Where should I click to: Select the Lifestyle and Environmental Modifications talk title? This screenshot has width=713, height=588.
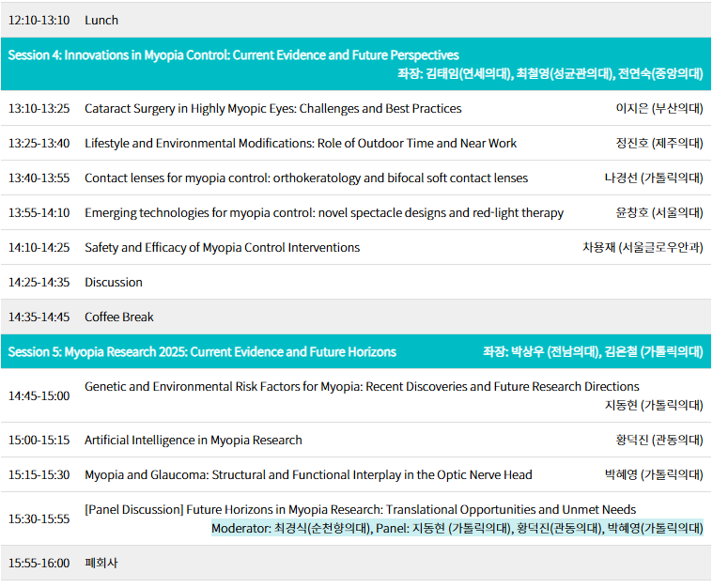point(301,144)
